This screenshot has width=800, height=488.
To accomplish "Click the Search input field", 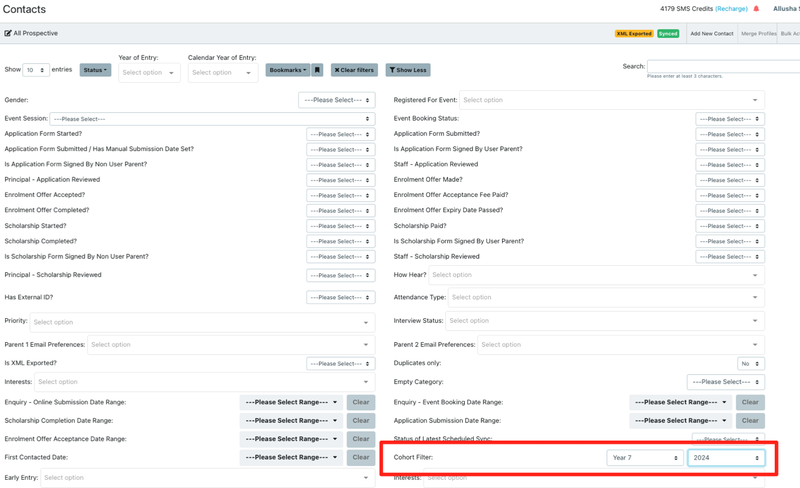I will [x=722, y=66].
